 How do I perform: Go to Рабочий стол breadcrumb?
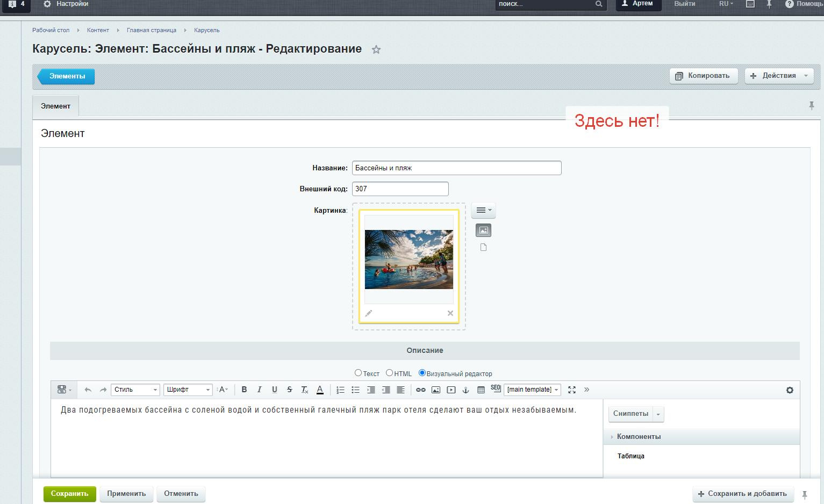(x=51, y=30)
